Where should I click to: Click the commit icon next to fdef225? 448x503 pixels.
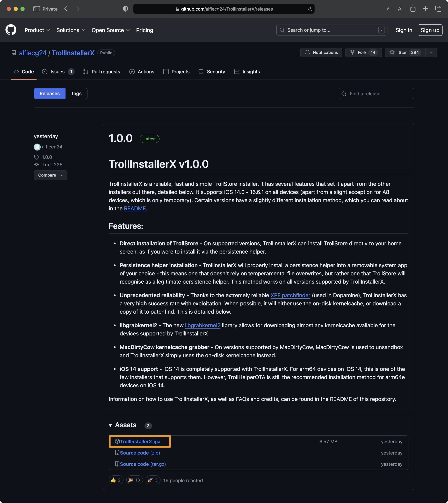(37, 164)
